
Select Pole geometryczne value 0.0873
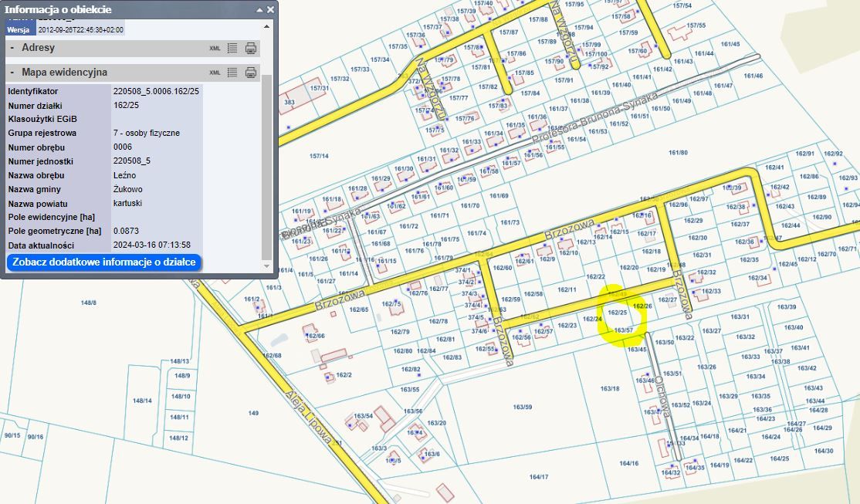[x=126, y=231]
